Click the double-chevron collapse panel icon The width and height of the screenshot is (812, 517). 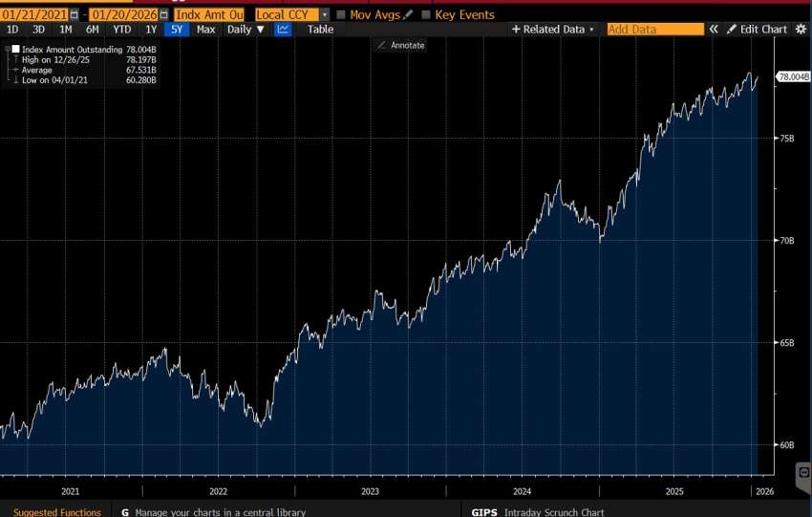click(713, 30)
